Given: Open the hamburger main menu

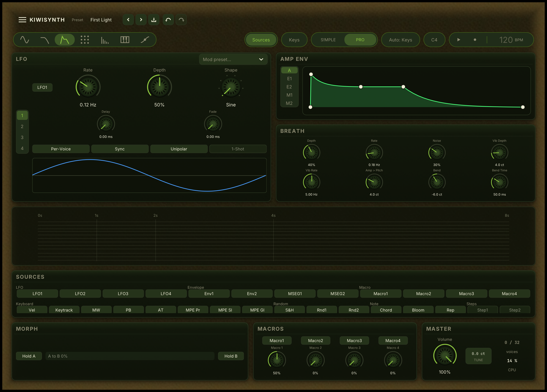Looking at the screenshot, I should [x=22, y=20].
